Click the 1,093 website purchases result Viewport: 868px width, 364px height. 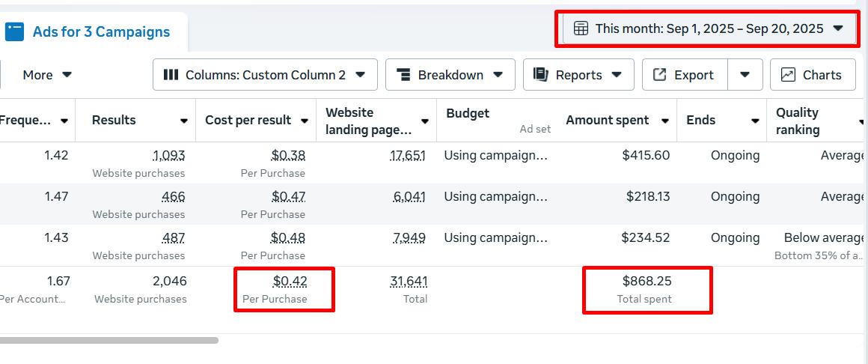(169, 156)
